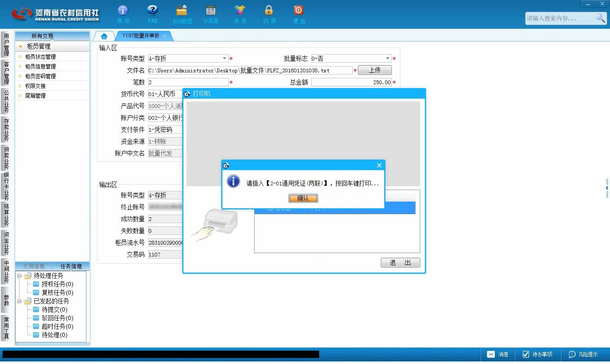The image size is (610, 364).
Task: Switch to 资金业务 side tab
Action: pos(6,243)
